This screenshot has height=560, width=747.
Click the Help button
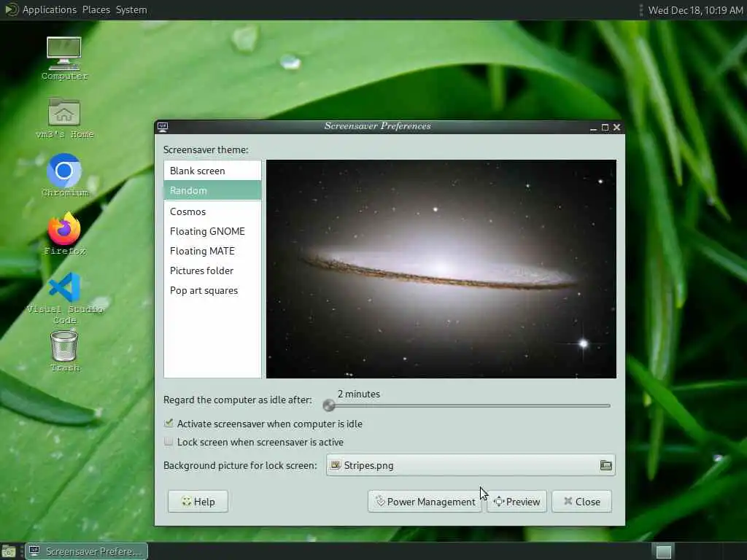tap(198, 502)
